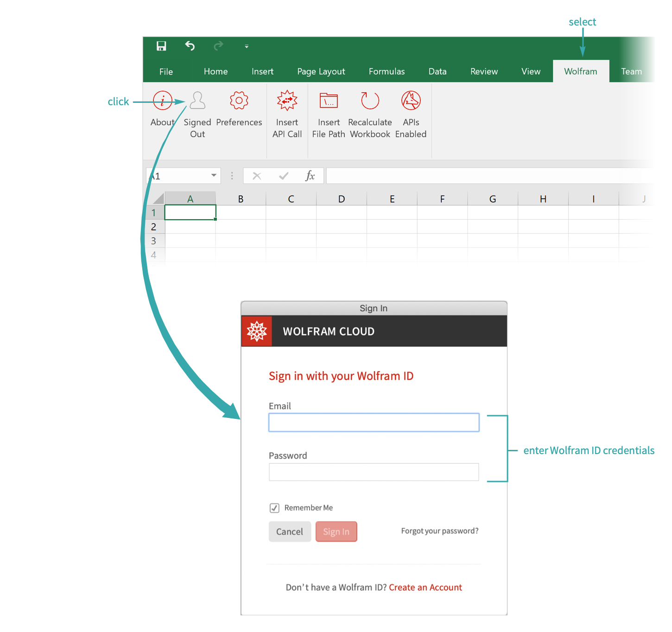Open Wolfram Preferences gear icon
672x632 pixels.
(x=239, y=101)
